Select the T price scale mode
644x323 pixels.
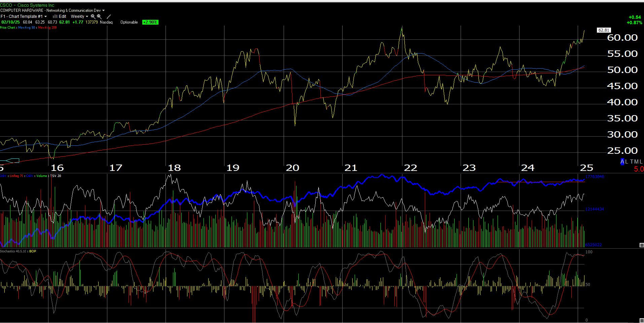[x=632, y=161]
